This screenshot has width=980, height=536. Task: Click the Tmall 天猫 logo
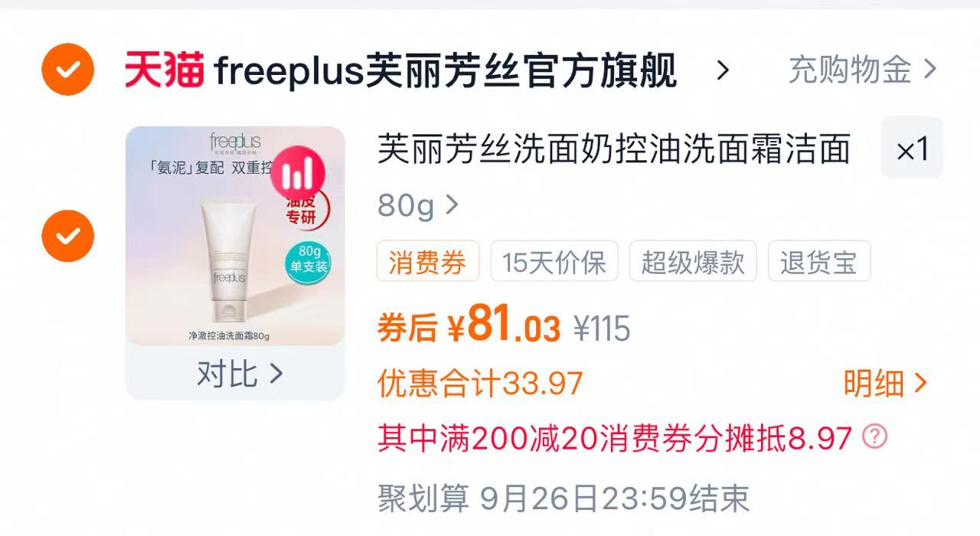(x=165, y=70)
